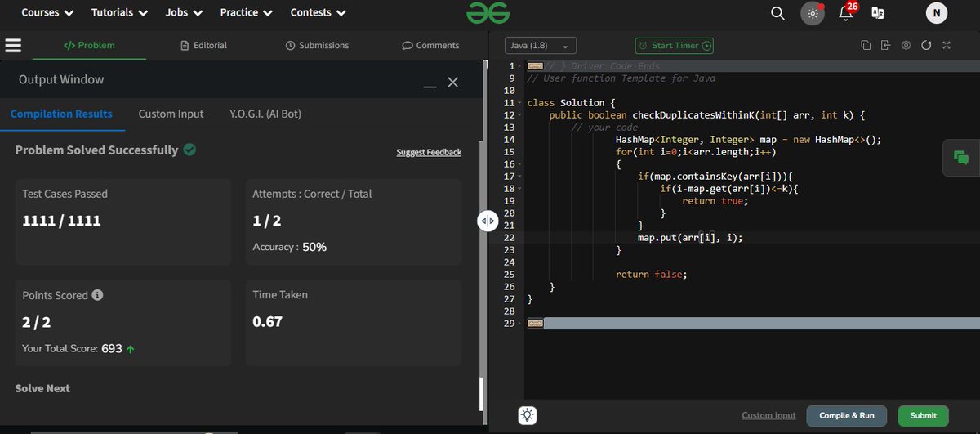
Task: Click the HashMap declaration line 14
Action: 748,140
